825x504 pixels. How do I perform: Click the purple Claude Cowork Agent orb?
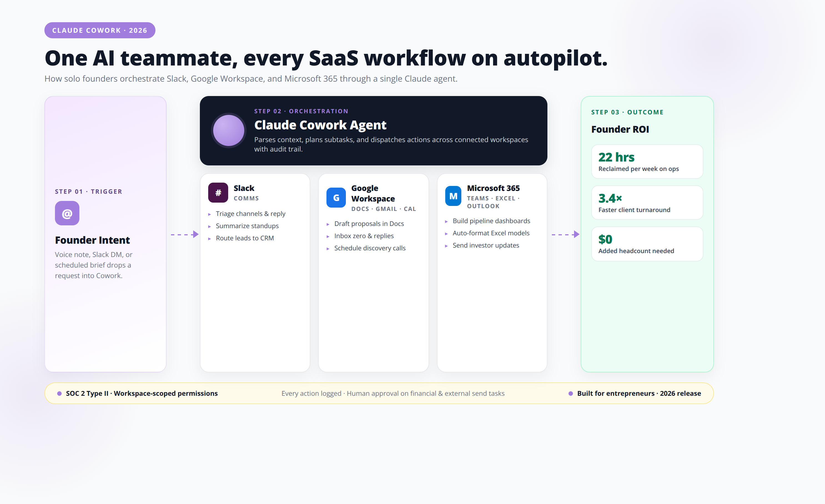[229, 130]
